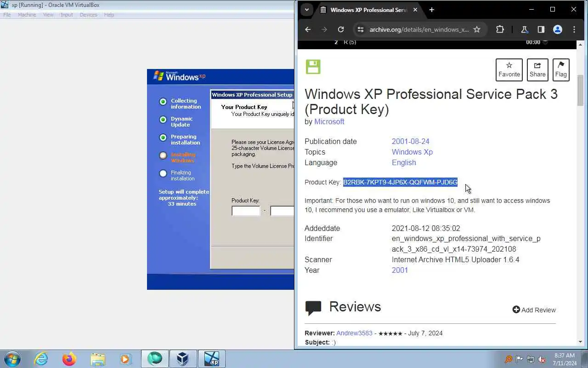Viewport: 588px width, 368px height.
Task: Click the highlighted product key text
Action: coord(400,182)
